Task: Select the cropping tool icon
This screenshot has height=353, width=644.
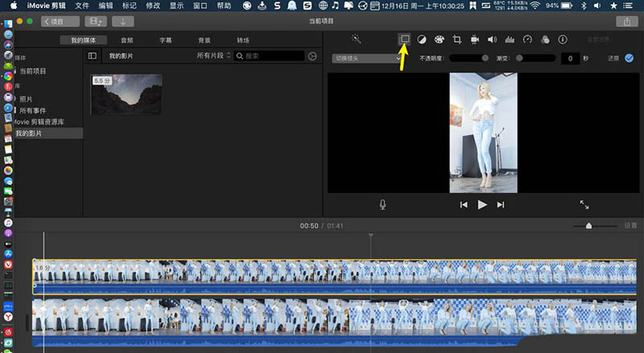Action: click(x=456, y=39)
